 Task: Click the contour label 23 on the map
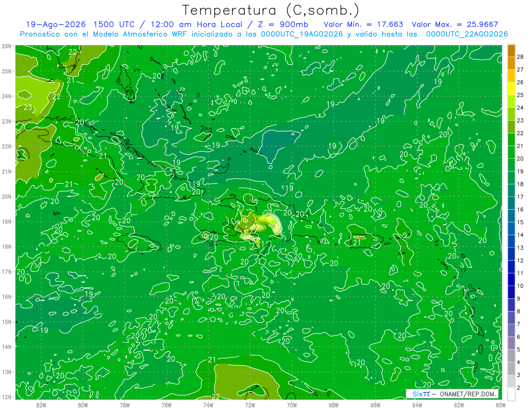coord(28,107)
